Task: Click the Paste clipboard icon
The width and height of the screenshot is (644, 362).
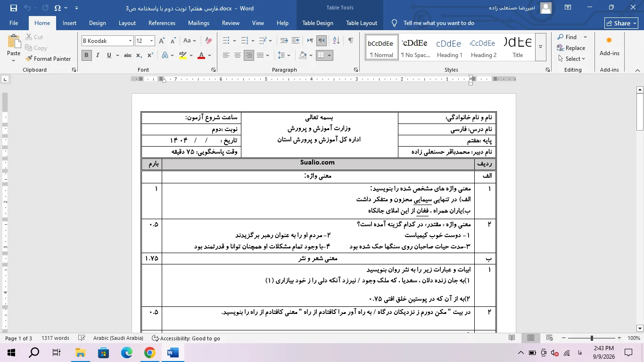Action: (14, 42)
